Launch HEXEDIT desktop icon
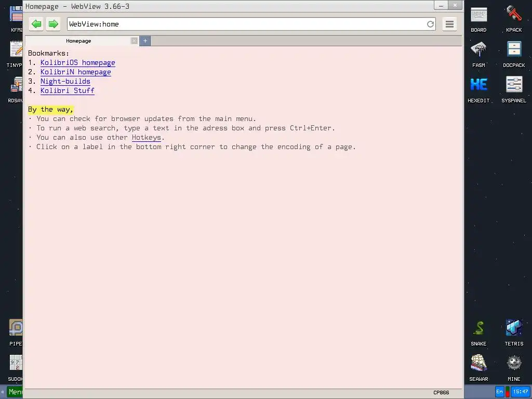Screen dimensions: 532x399 [478, 90]
